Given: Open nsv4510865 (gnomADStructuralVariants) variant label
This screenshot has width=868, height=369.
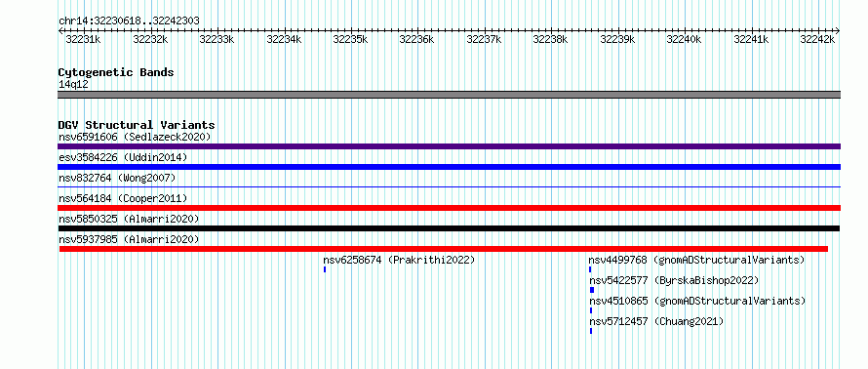Looking at the screenshot, I should [697, 301].
